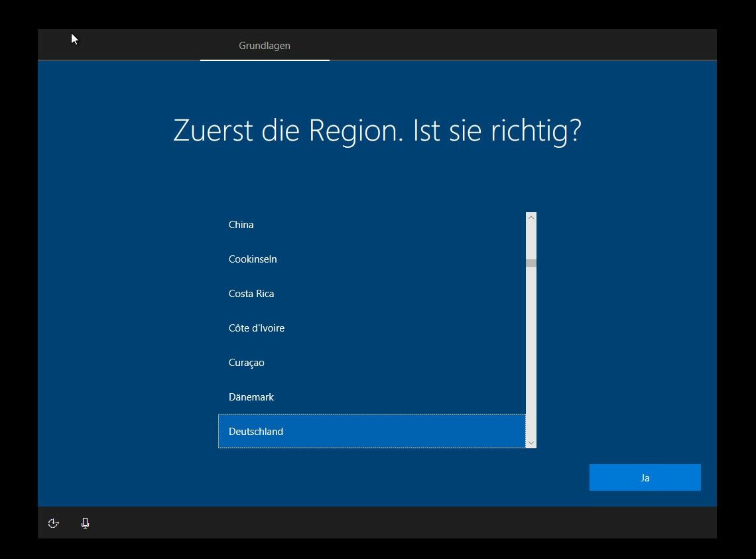
Task: Select Cookinseln in the region list
Action: 372,259
